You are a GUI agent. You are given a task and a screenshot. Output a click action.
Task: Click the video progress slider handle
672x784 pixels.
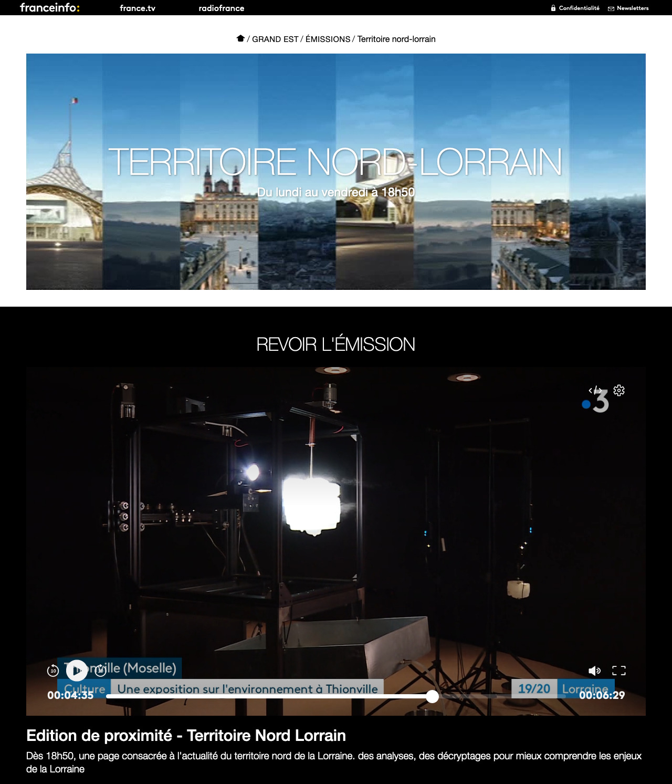(432, 696)
